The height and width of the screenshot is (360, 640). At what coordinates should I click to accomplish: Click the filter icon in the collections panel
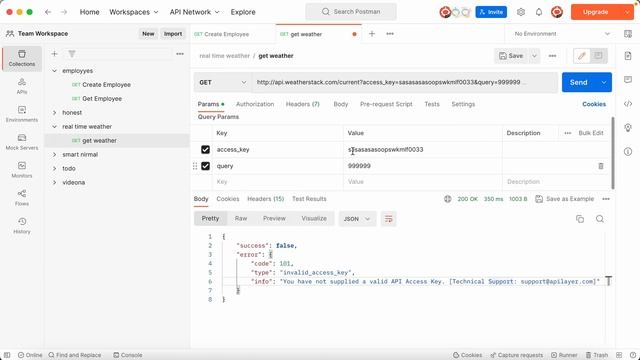click(x=72, y=53)
